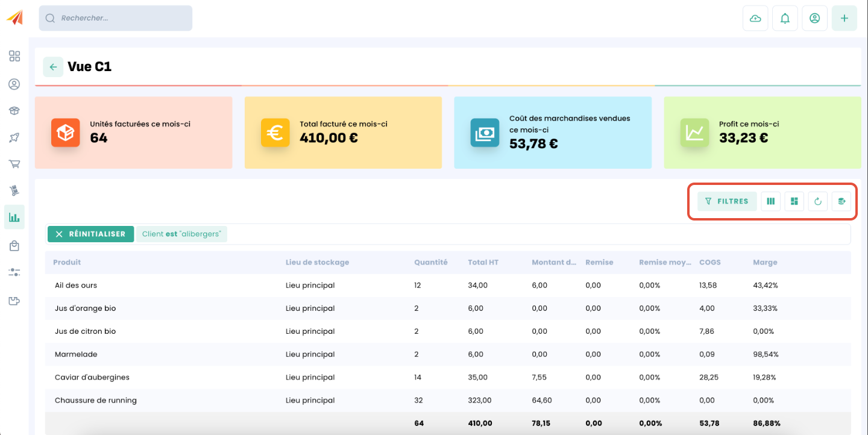Viewport: 868px width, 435px height.
Task: Open the shopping bag icon in the sidebar
Action: pos(14,245)
